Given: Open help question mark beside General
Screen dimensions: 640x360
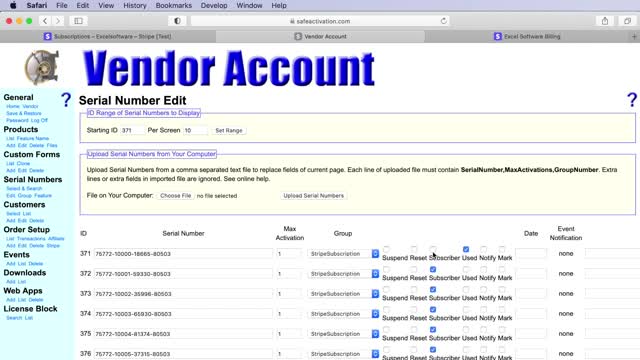Looking at the screenshot, I should [66, 100].
